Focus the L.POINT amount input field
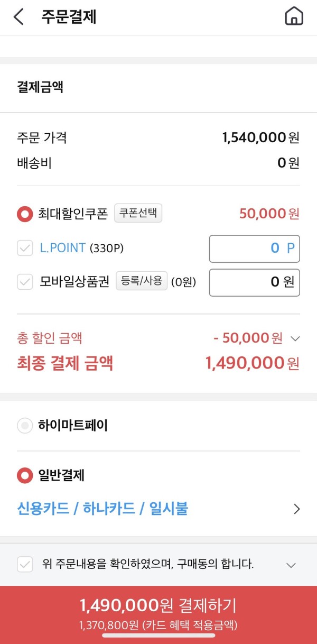317x644 pixels. click(x=255, y=249)
